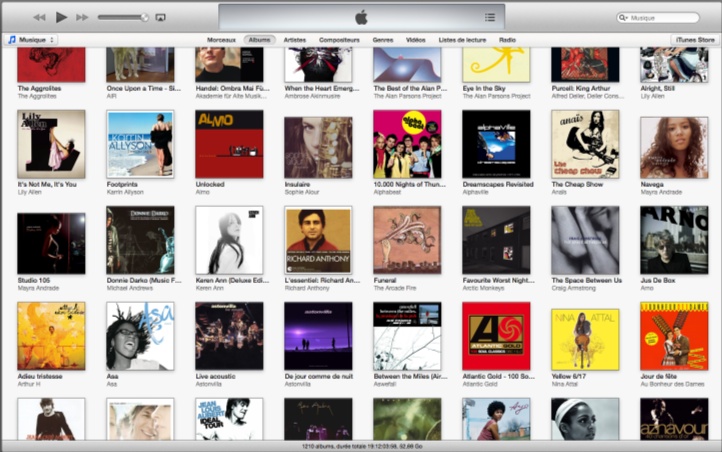722x452 pixels.
Task: Open the Between the Miles album cover
Action: (x=407, y=336)
